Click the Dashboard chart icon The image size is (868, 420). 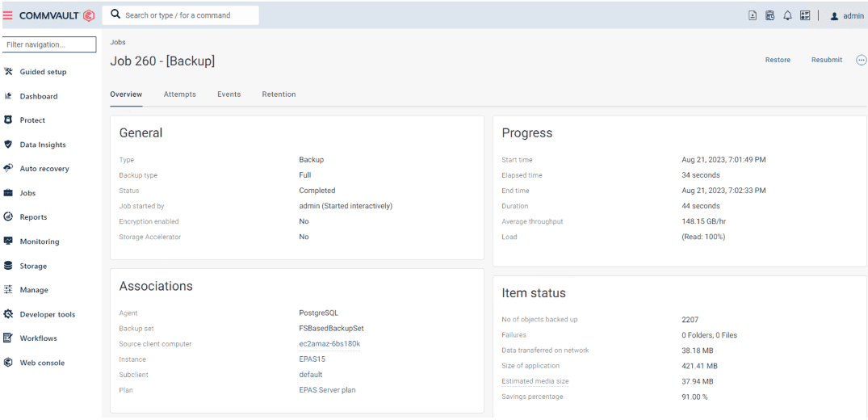coord(8,96)
